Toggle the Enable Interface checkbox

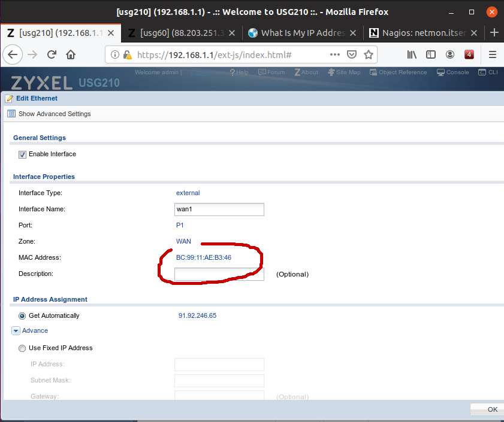pyautogui.click(x=22, y=154)
